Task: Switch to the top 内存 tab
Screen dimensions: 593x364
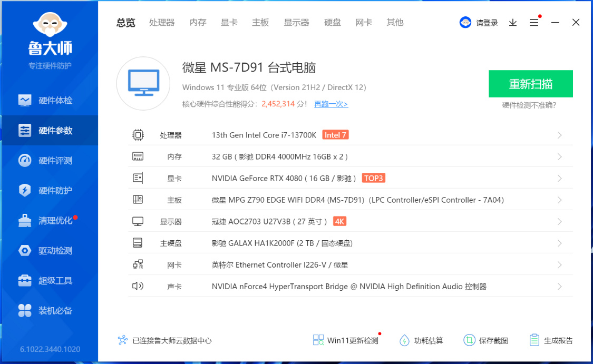Action: tap(198, 23)
